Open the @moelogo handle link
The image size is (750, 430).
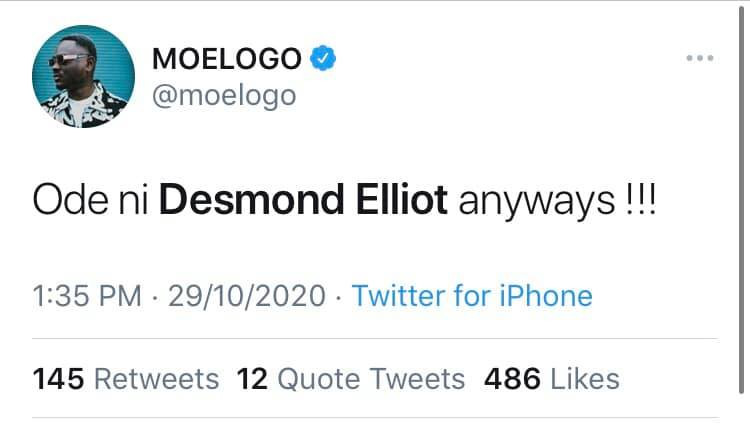pyautogui.click(x=223, y=98)
